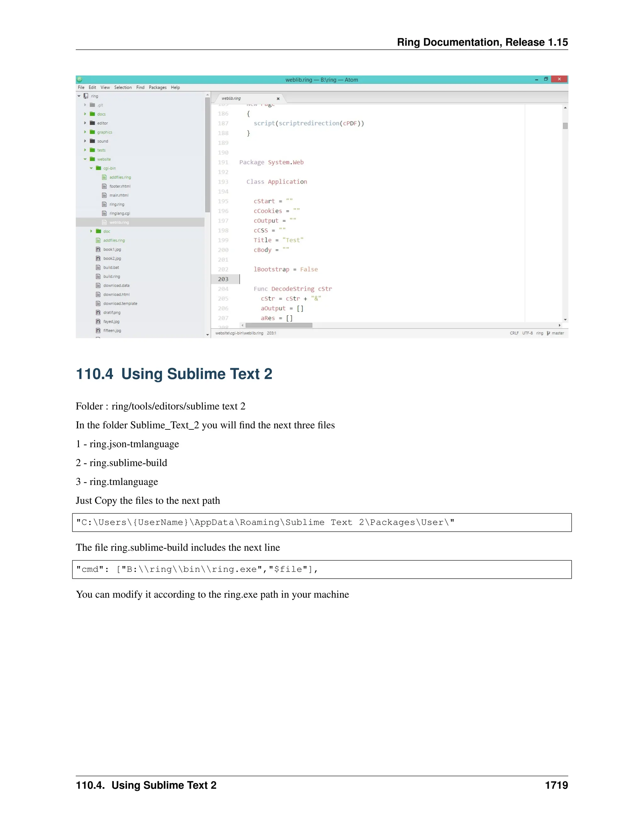This screenshot has width=644, height=833.
Task: Click the docs folder icon
Action: (x=92, y=114)
